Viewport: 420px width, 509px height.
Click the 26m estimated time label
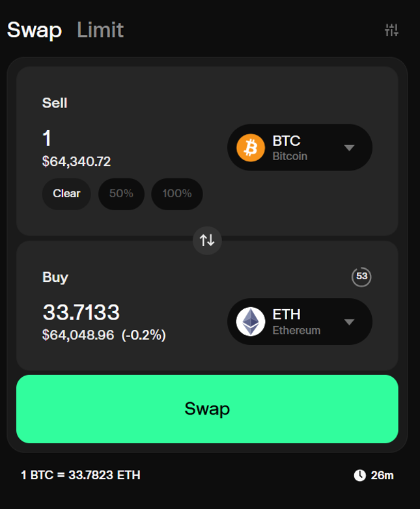click(x=382, y=475)
